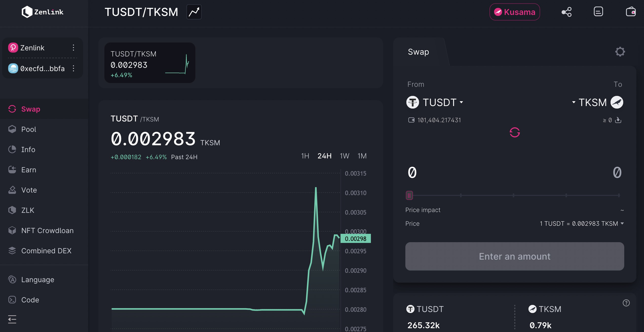Click the Zenlink logo

click(42, 12)
